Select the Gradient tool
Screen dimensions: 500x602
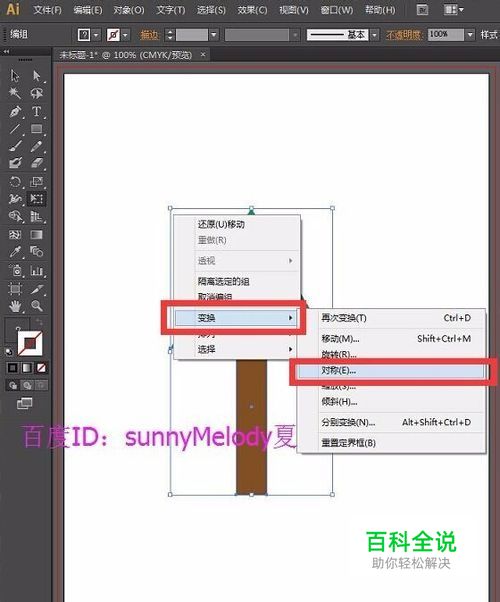(36, 234)
